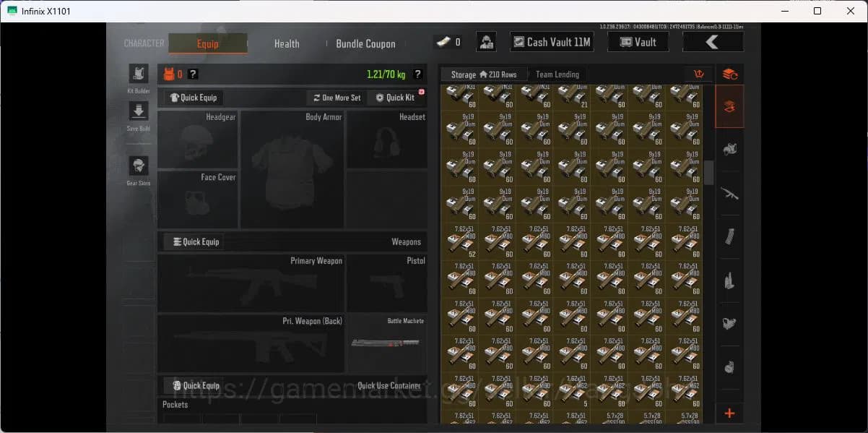Click the 1.21/70 kg weight value

[x=387, y=74]
